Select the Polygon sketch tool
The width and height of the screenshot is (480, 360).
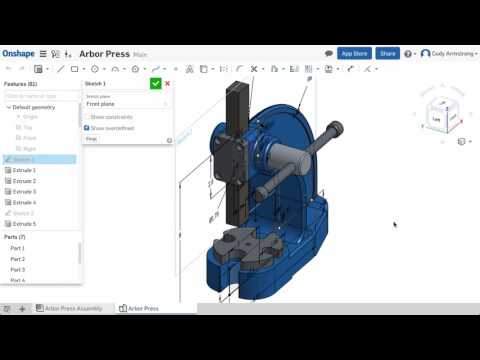tap(135, 69)
